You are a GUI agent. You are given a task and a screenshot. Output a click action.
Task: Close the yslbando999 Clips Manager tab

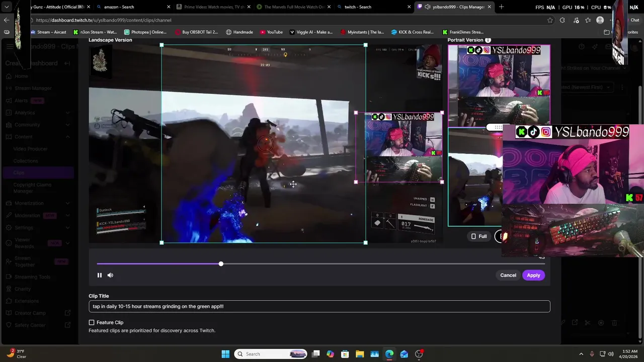click(x=489, y=7)
